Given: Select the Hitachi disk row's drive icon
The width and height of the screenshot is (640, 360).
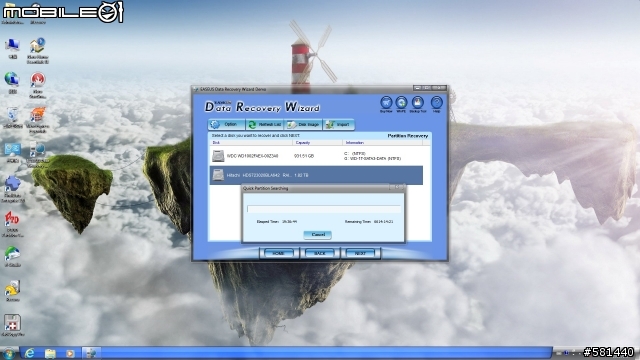Looking at the screenshot, I should (218, 175).
